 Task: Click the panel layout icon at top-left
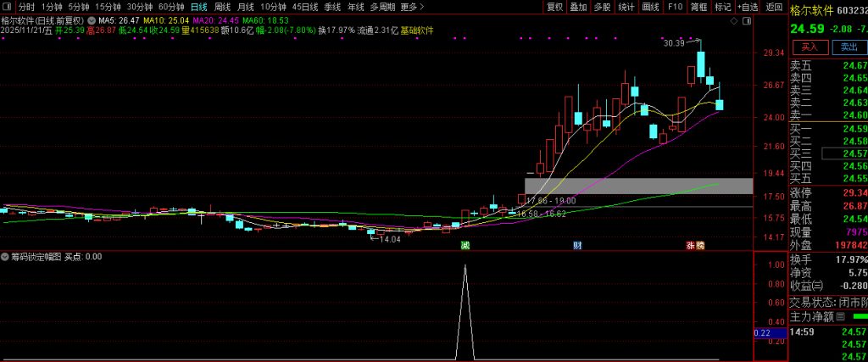pos(7,7)
